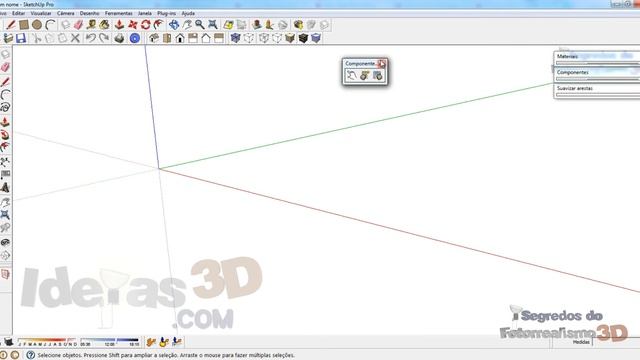
Task: Toggle shadows display icon in bottom bar
Action: coord(8,342)
